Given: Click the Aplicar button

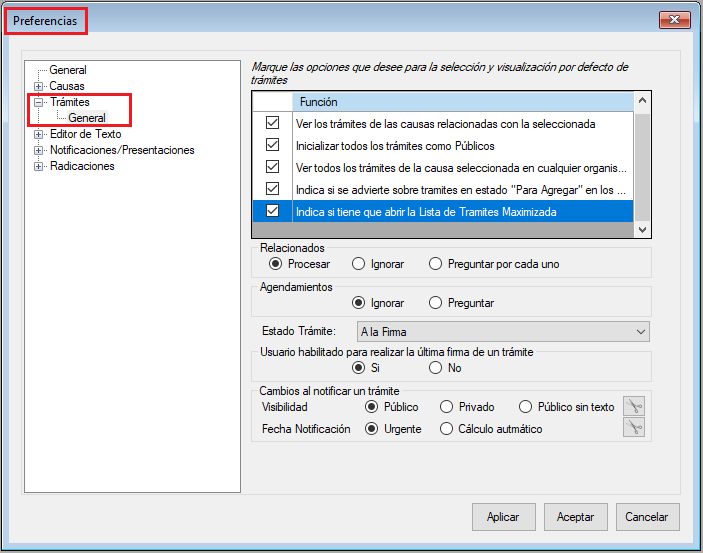Looking at the screenshot, I should point(503,517).
